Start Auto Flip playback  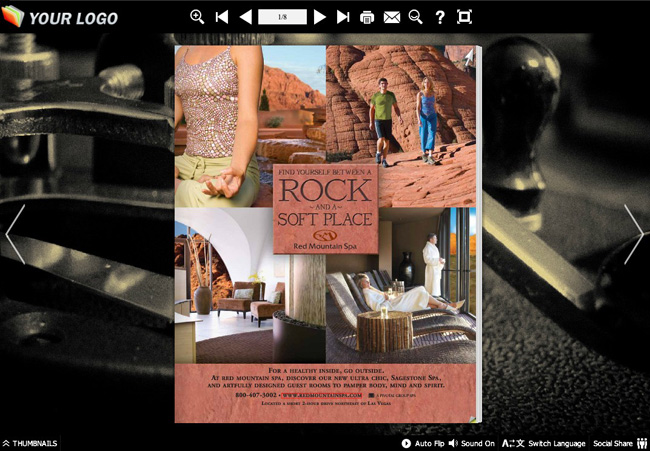(423, 444)
